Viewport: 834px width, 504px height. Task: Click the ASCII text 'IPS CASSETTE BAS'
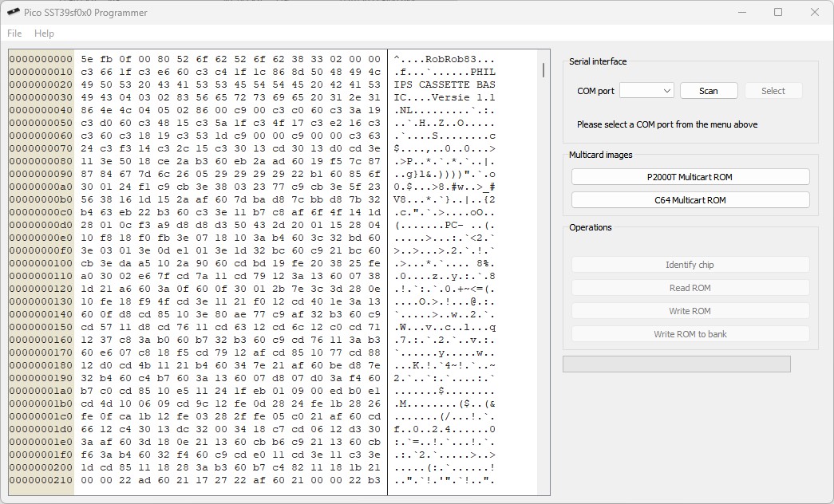tap(445, 85)
